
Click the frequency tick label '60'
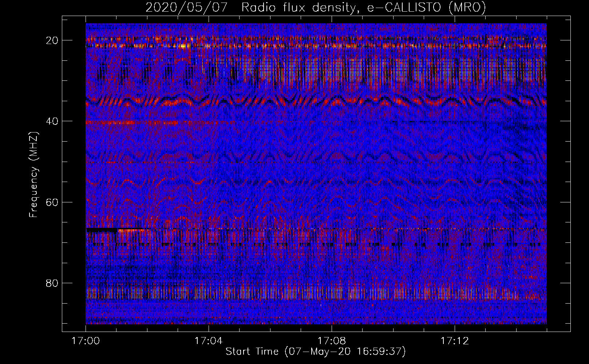tap(52, 202)
